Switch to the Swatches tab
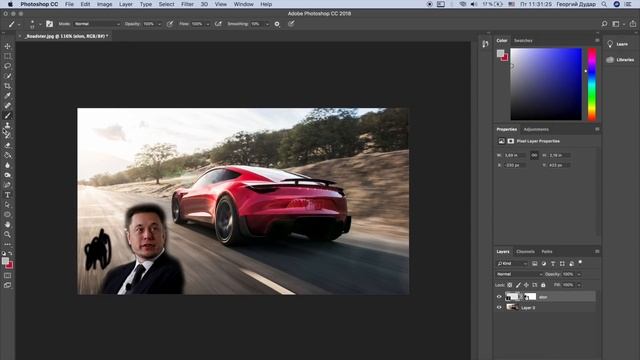 click(523, 40)
